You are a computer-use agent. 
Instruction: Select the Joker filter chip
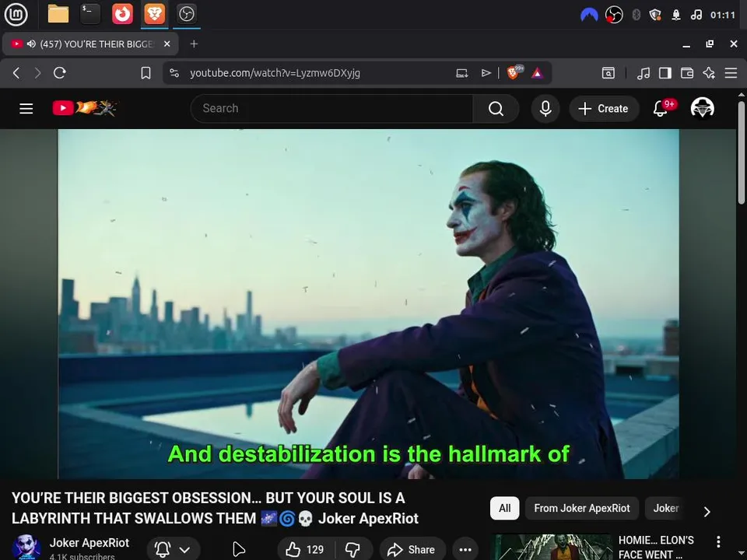click(665, 508)
